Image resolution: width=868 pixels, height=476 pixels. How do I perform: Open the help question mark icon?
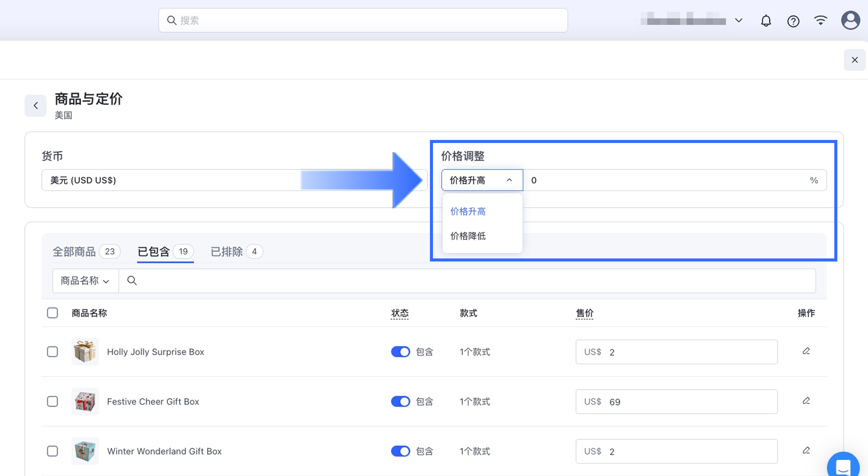point(793,21)
